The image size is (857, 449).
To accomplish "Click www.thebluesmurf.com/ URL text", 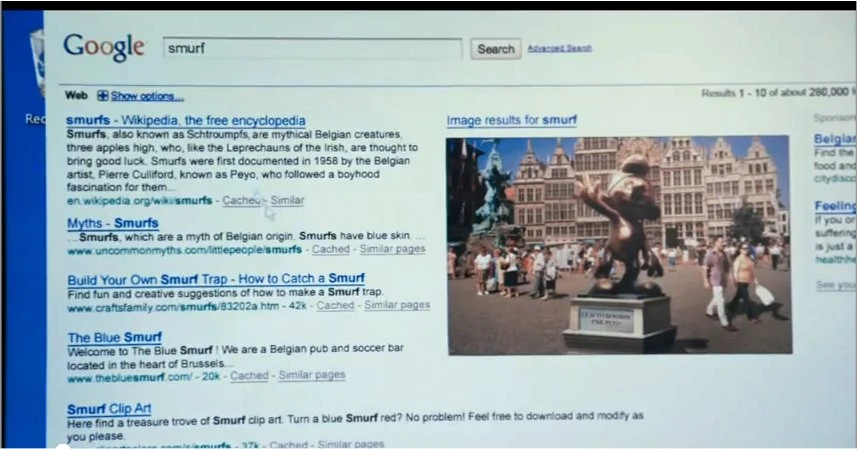I will click(130, 377).
